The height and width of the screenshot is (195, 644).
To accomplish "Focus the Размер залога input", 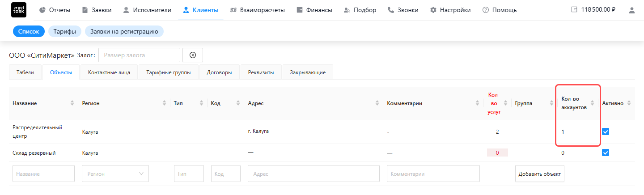I will click(139, 55).
